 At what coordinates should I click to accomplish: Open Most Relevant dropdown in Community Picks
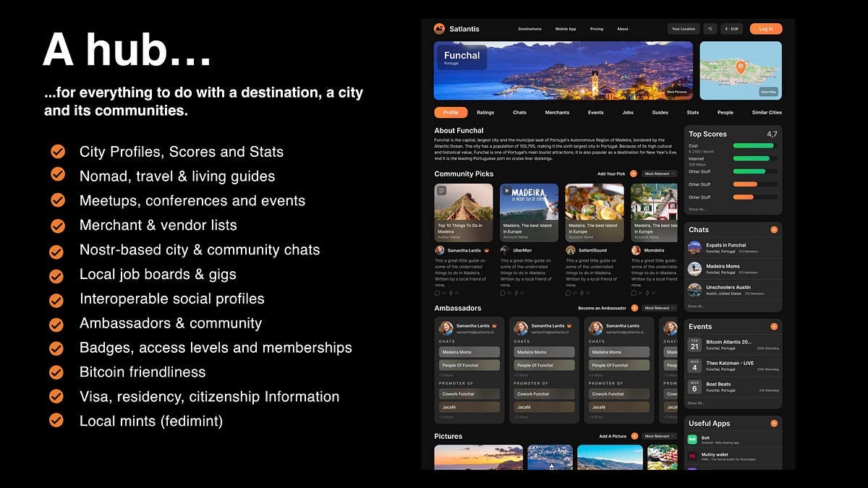point(660,174)
